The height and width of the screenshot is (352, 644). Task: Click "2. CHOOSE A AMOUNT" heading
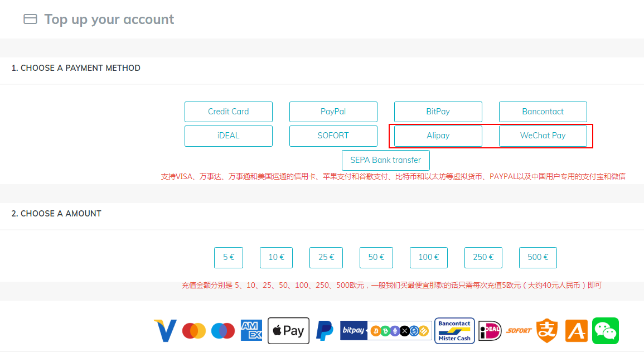[x=56, y=214]
